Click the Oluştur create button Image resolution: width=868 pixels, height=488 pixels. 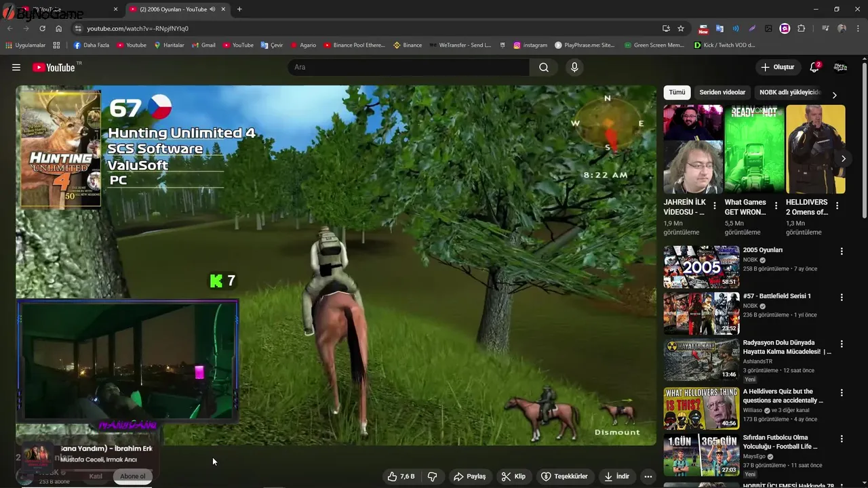coord(777,67)
